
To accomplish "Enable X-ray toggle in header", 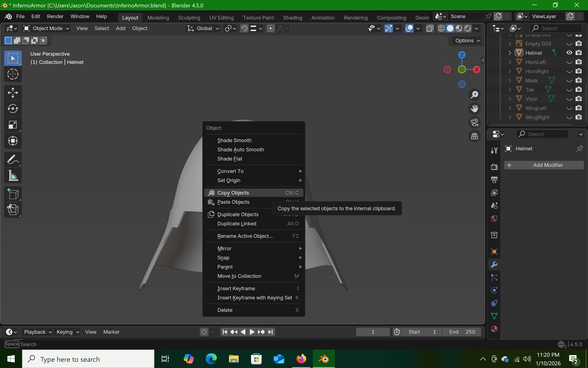I will pyautogui.click(x=430, y=29).
